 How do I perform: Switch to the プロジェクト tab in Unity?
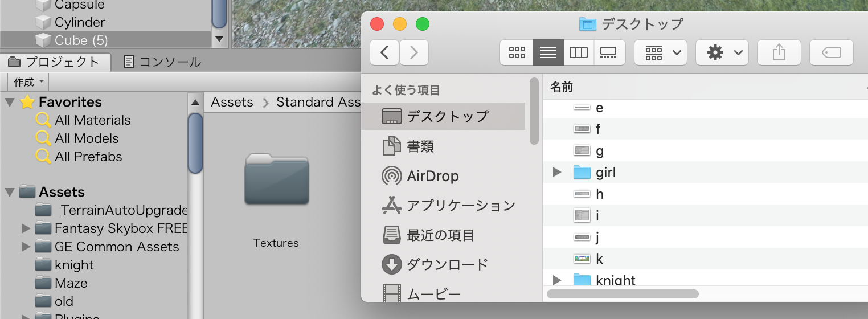[55, 62]
